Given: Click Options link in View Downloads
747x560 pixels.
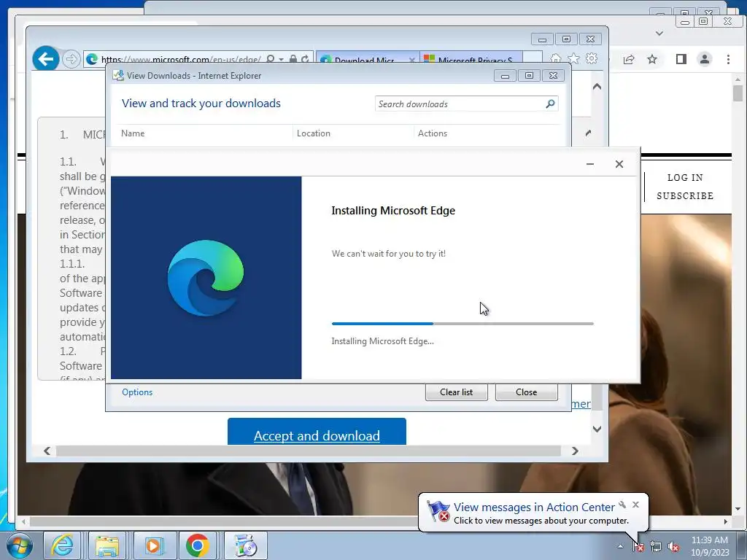Looking at the screenshot, I should pos(137,392).
